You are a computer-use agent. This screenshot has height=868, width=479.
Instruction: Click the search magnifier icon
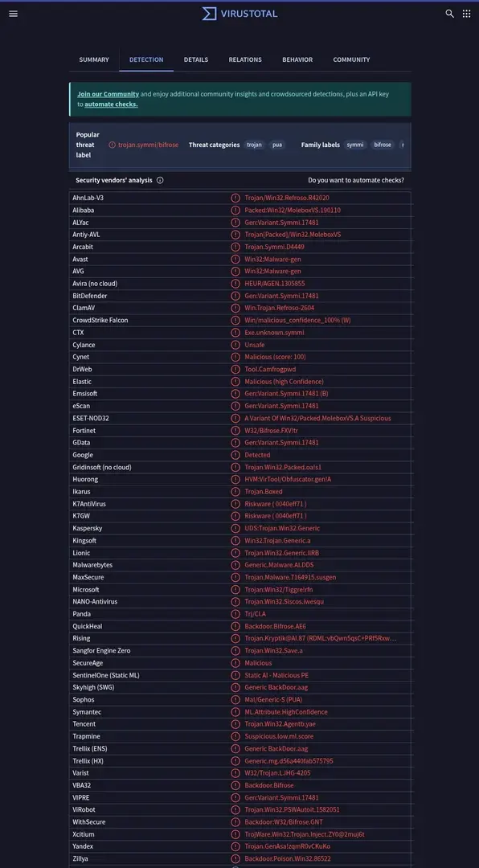click(449, 14)
